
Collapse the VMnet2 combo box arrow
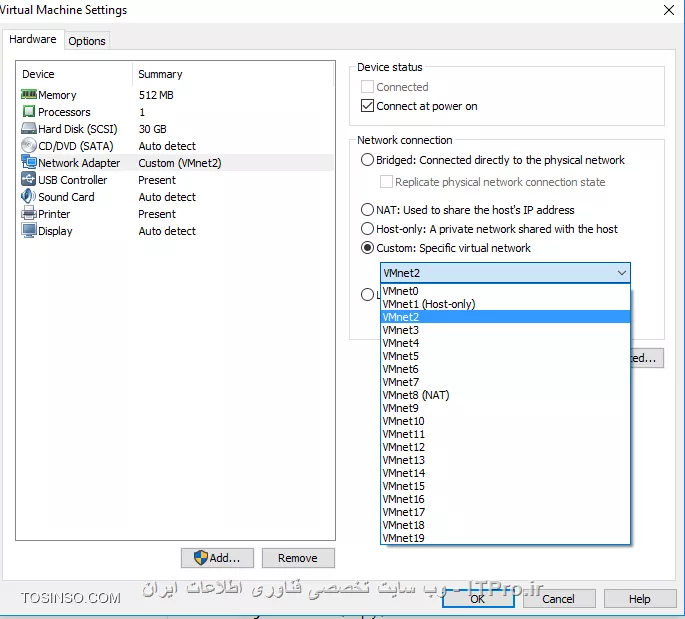tap(622, 273)
